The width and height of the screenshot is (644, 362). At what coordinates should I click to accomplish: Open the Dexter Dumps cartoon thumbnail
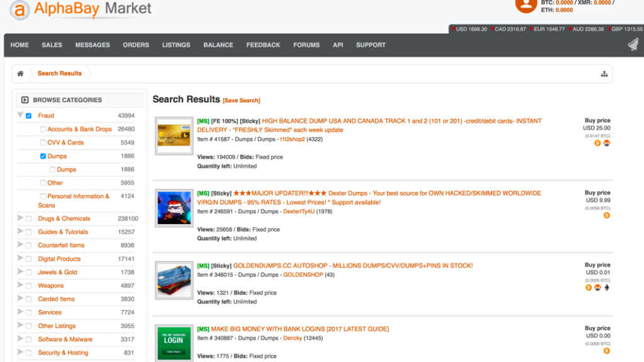174,208
